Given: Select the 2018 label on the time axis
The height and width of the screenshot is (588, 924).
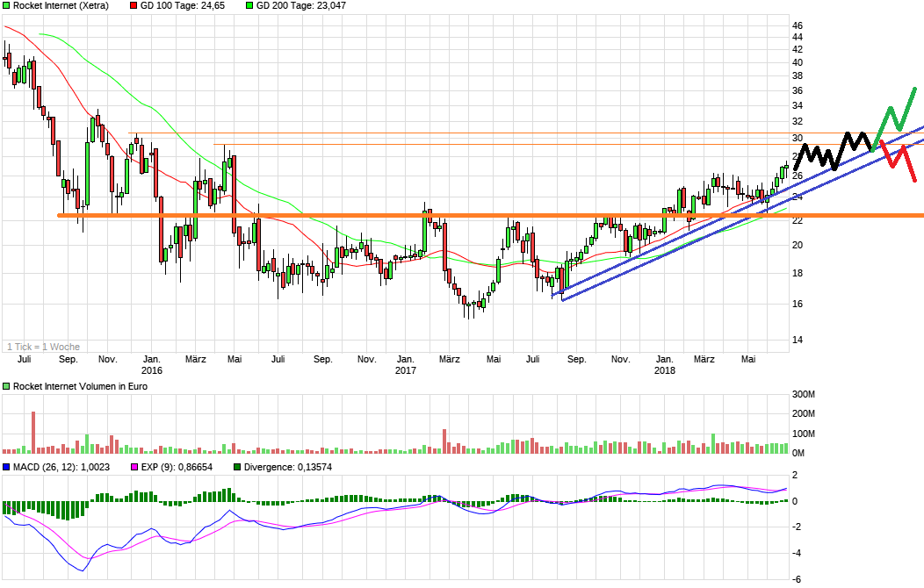Looking at the screenshot, I should click(664, 370).
